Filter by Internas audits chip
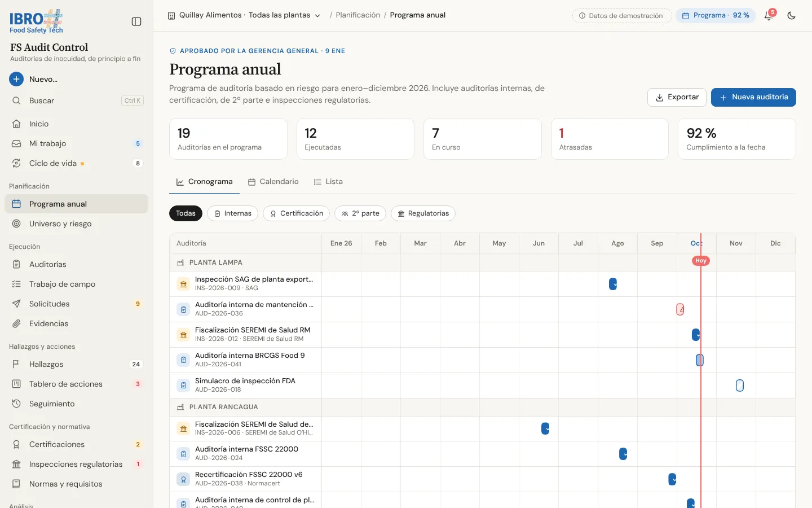The width and height of the screenshot is (812, 508). [x=233, y=213]
